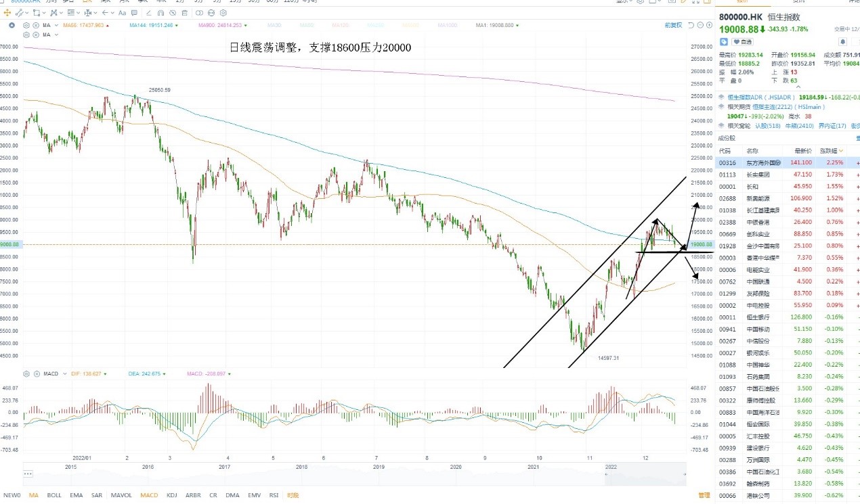Open settings gear of second MA indicator

coord(26,35)
